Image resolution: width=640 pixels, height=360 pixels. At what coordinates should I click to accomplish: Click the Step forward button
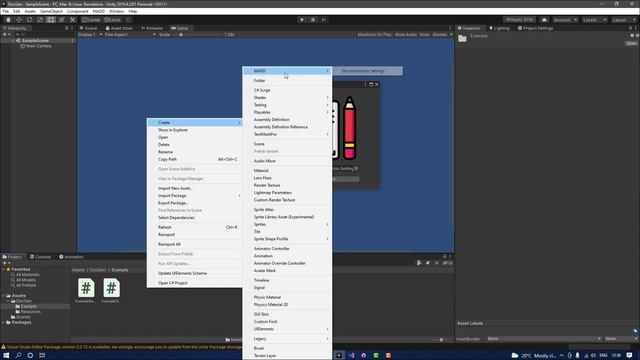click(324, 20)
